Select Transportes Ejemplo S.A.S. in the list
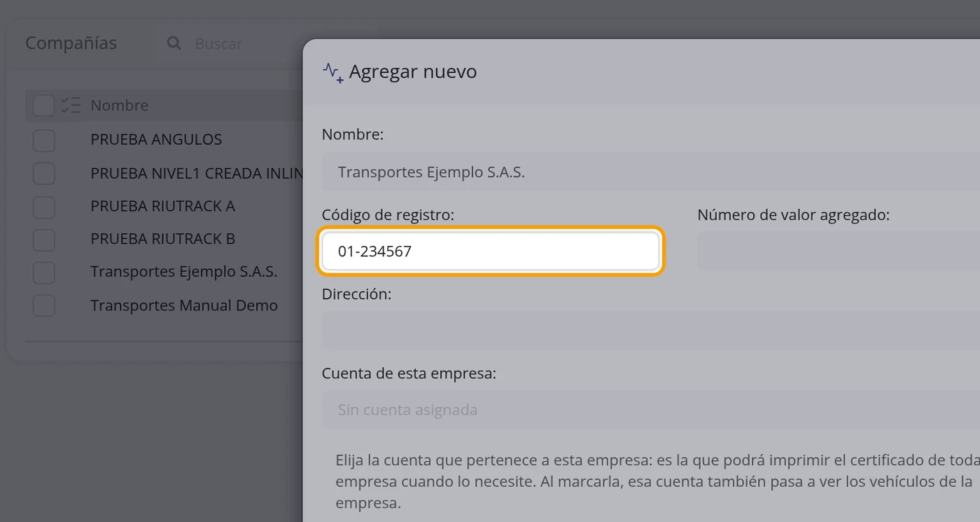The height and width of the screenshot is (522, 980). (184, 272)
